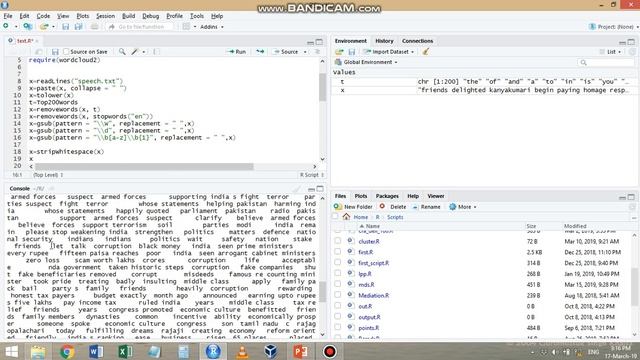Click the New File icon in main toolbar
Image resolution: width=640 pixels, height=360 pixels.
point(6,27)
